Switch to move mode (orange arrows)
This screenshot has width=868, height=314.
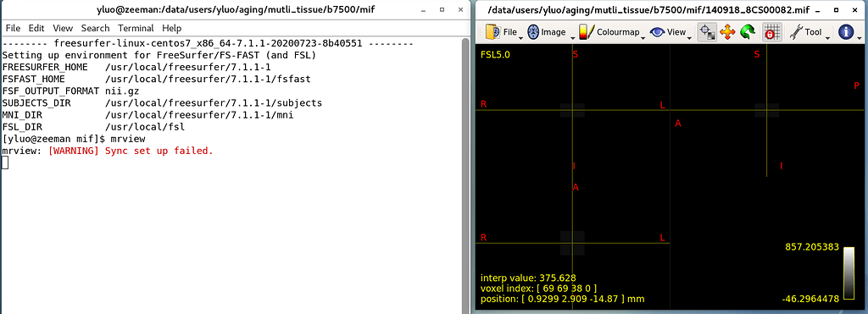[726, 33]
